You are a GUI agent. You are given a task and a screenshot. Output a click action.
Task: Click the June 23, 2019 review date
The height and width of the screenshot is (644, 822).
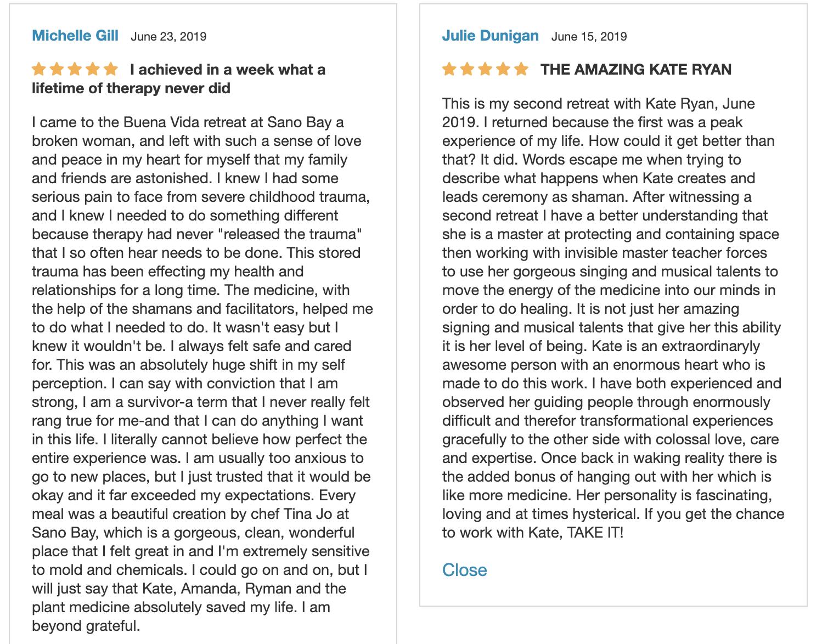(x=168, y=37)
